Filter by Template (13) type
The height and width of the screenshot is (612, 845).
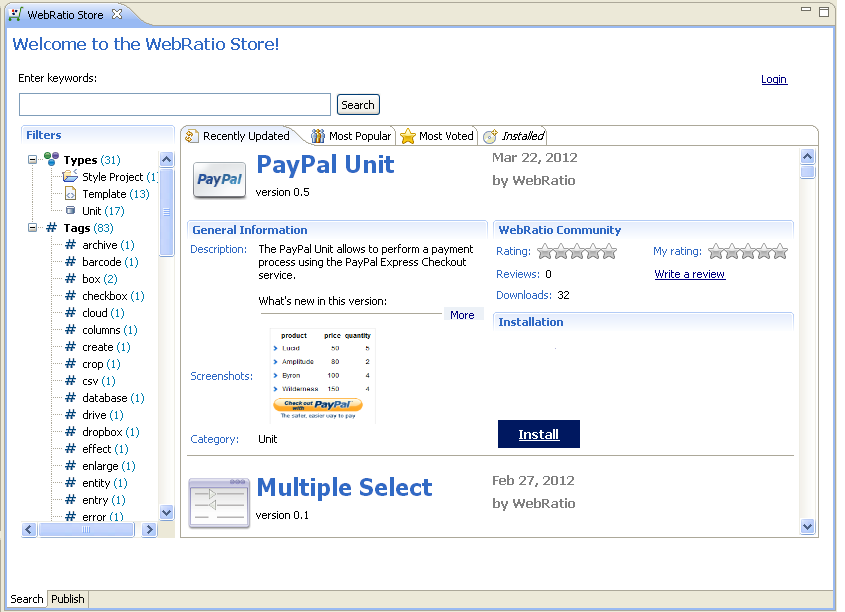pos(115,193)
